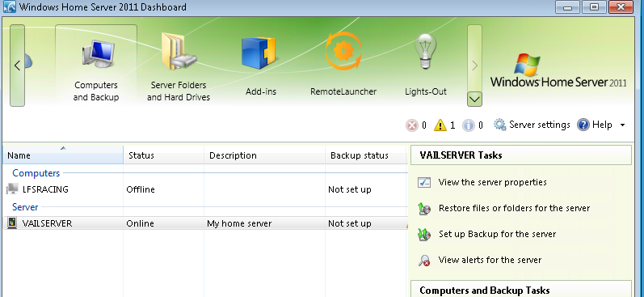The height and width of the screenshot is (297, 644).
Task: Click the blue Help question mark icon
Action: 583,125
